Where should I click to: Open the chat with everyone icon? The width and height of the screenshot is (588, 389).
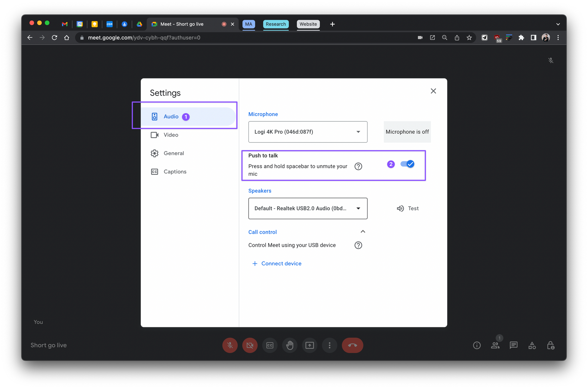pos(514,345)
